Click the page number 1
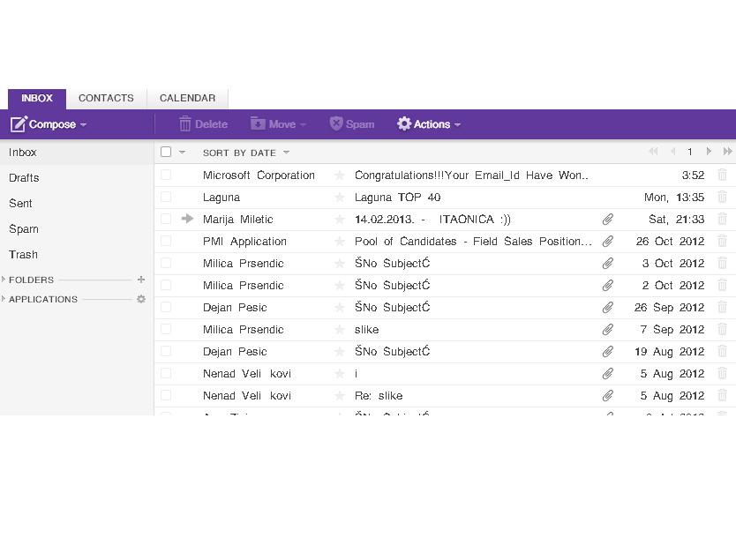 pos(690,152)
